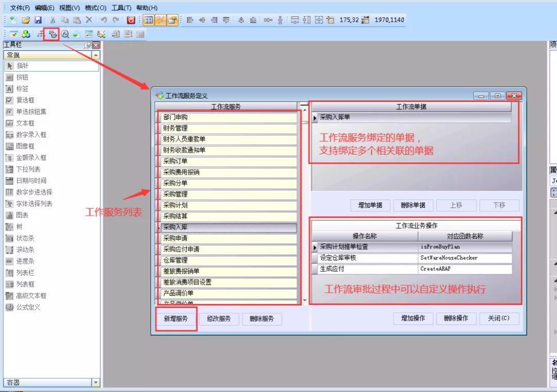Click the green download arrow icon

[76, 35]
